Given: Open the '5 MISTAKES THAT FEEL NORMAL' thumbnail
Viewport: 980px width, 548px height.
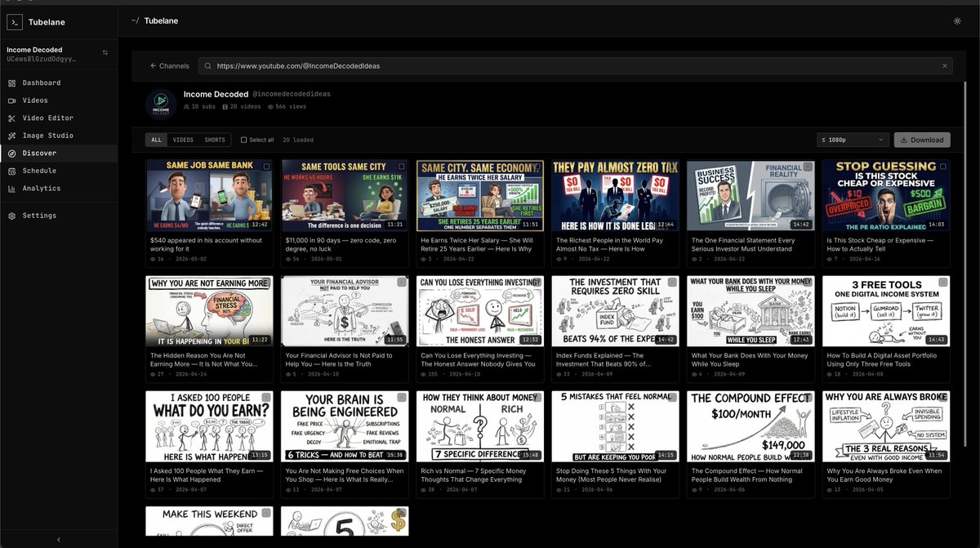Looking at the screenshot, I should point(615,427).
